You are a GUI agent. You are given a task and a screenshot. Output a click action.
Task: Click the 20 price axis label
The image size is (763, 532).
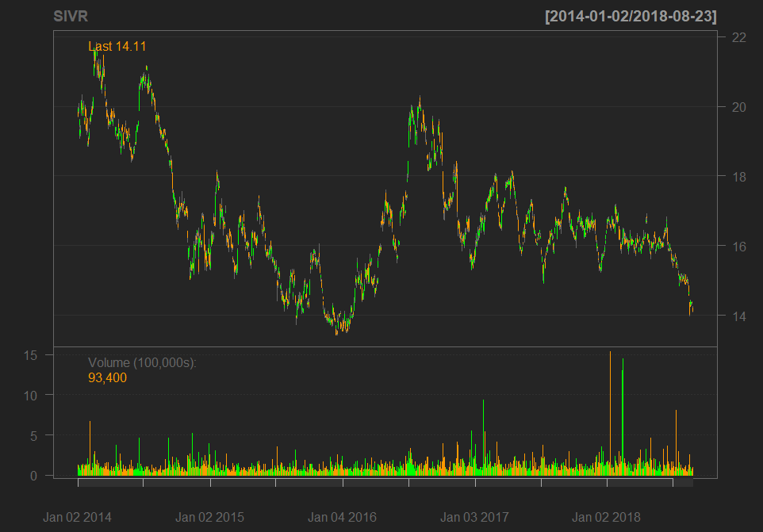click(738, 107)
